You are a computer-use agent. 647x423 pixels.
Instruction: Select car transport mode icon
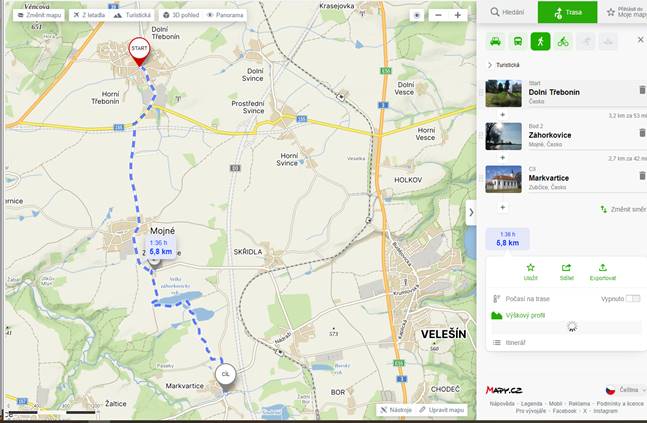[x=495, y=41]
